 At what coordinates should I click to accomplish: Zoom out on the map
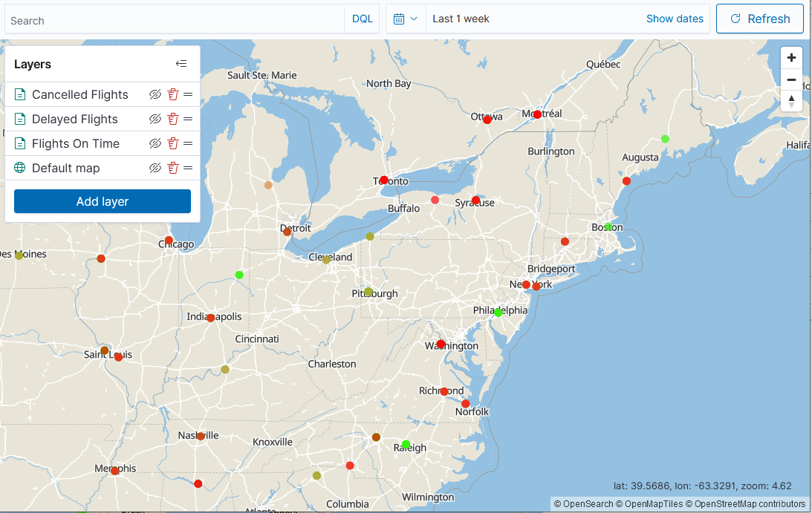[x=791, y=79]
